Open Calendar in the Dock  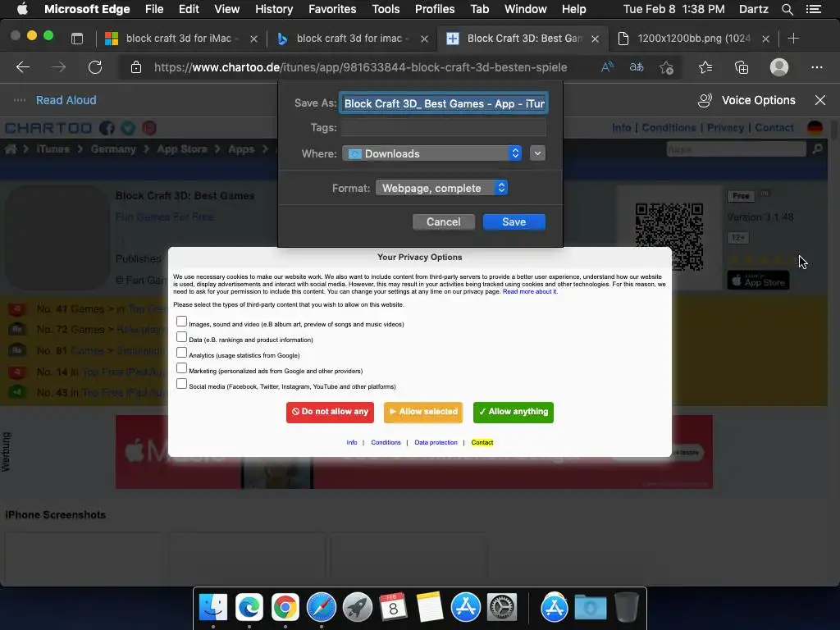[393, 607]
